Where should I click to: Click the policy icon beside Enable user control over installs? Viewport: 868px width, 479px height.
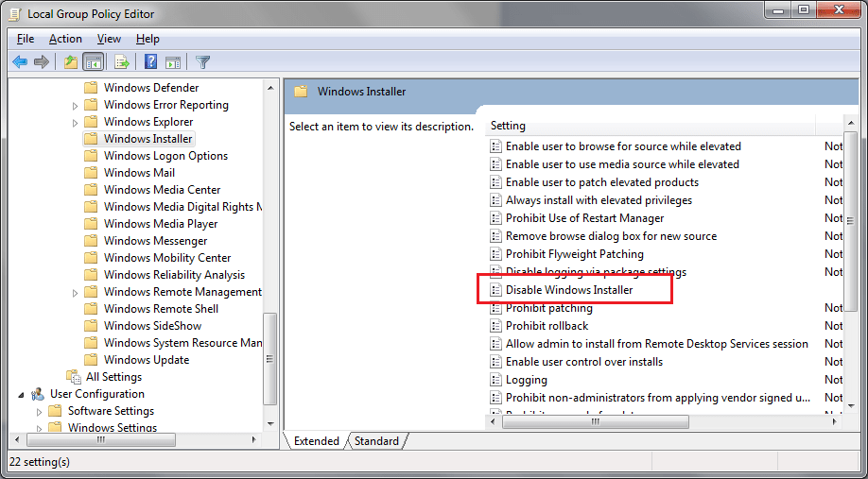495,362
